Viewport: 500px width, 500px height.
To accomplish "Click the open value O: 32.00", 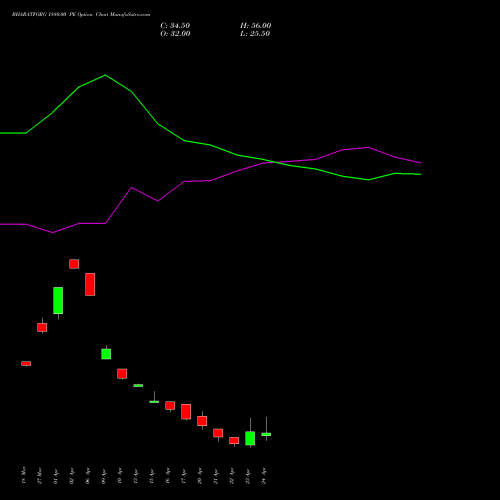I will tap(175, 34).
